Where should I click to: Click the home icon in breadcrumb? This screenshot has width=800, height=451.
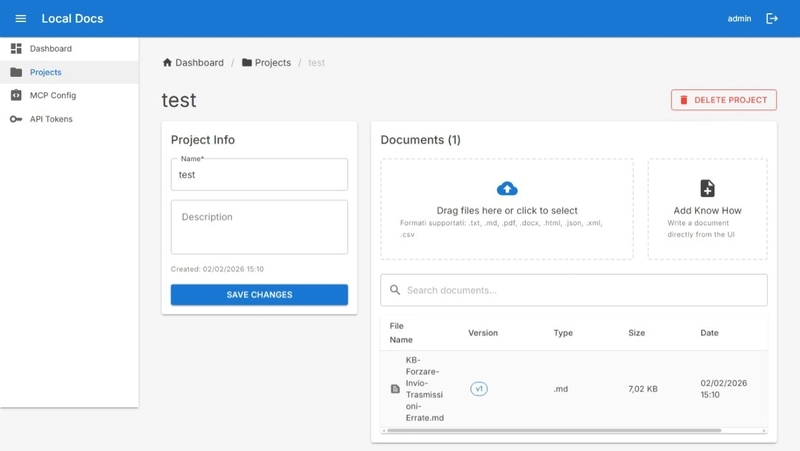tap(167, 63)
